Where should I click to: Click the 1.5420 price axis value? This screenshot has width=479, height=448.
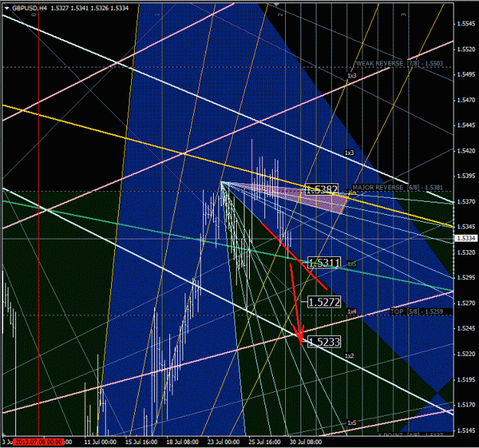[x=466, y=151]
